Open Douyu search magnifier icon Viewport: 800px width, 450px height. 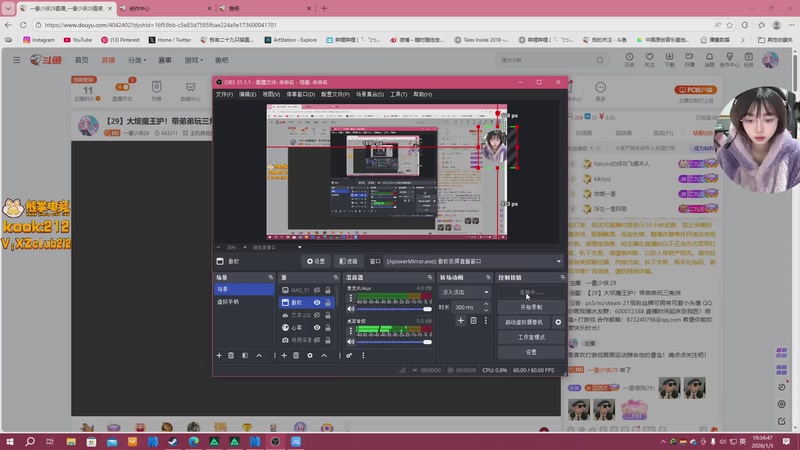(x=600, y=60)
